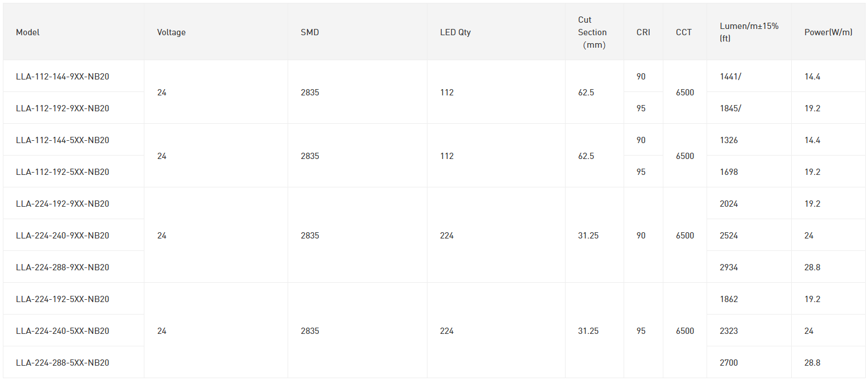Click model LLA-224-288-5XX-NB20 cell
Viewport: 868px width, 381px height.
73,362
